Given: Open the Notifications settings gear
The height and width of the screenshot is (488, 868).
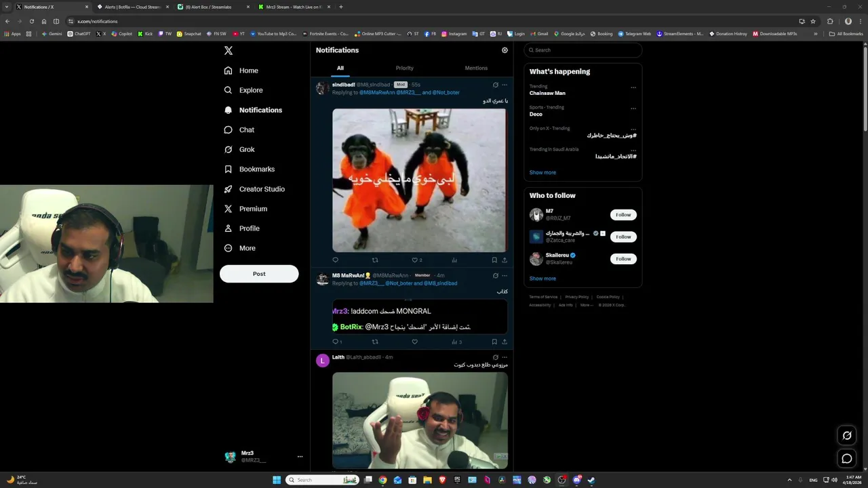Looking at the screenshot, I should 505,50.
